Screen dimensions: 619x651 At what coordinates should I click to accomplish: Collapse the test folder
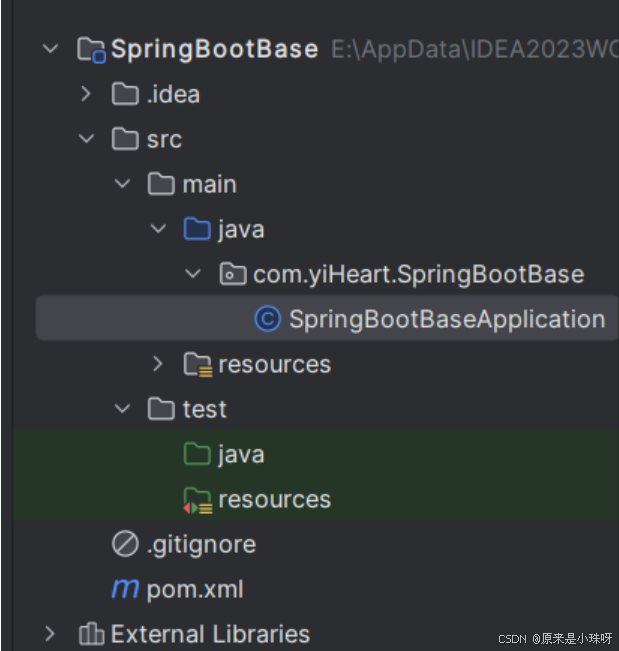tap(122, 409)
